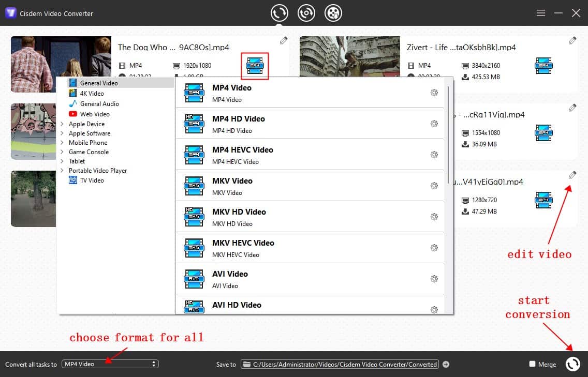Click the 47.29 MB file size
Image resolution: width=588 pixels, height=377 pixels.
point(484,212)
